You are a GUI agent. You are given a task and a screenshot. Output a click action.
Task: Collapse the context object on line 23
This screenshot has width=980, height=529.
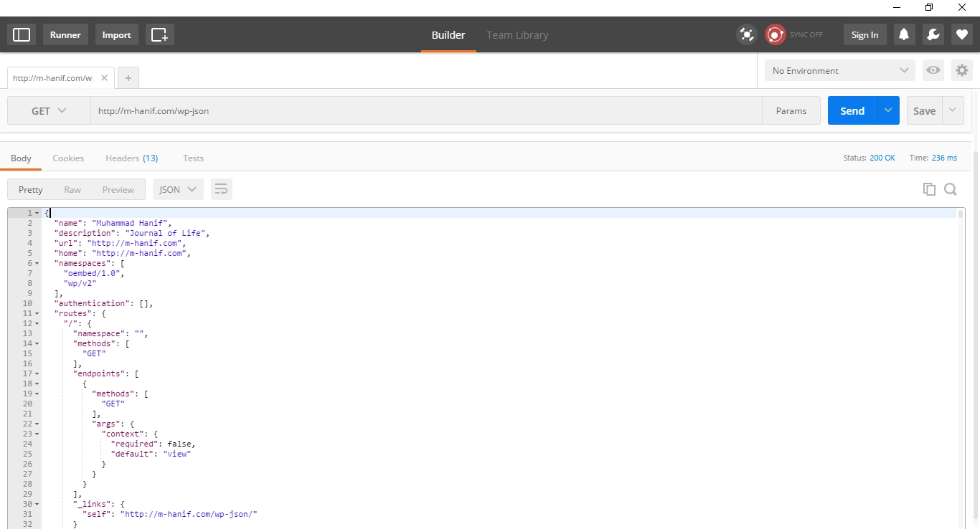[37, 434]
